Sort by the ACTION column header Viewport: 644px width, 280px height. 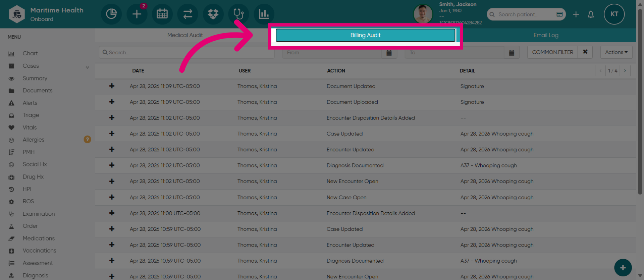pyautogui.click(x=336, y=71)
